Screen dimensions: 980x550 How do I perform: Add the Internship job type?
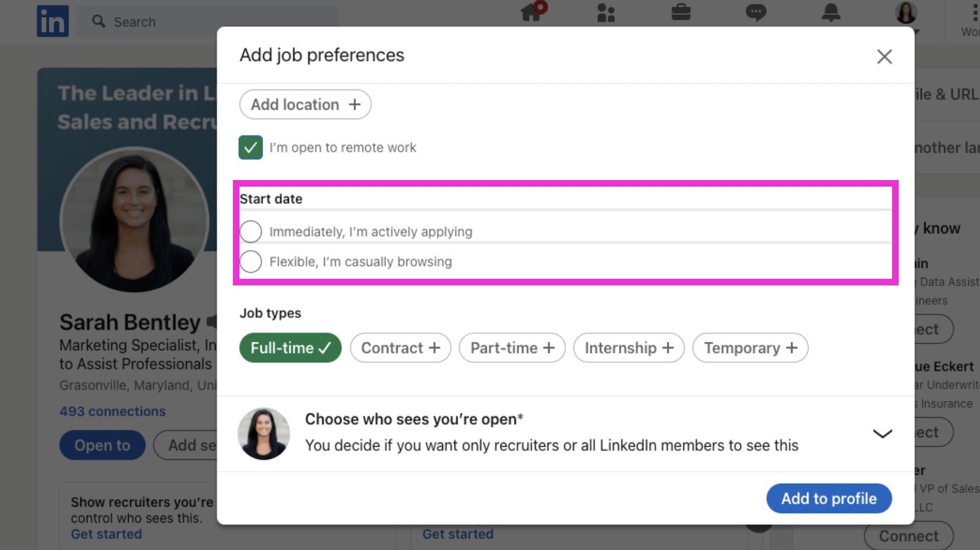pyautogui.click(x=628, y=348)
